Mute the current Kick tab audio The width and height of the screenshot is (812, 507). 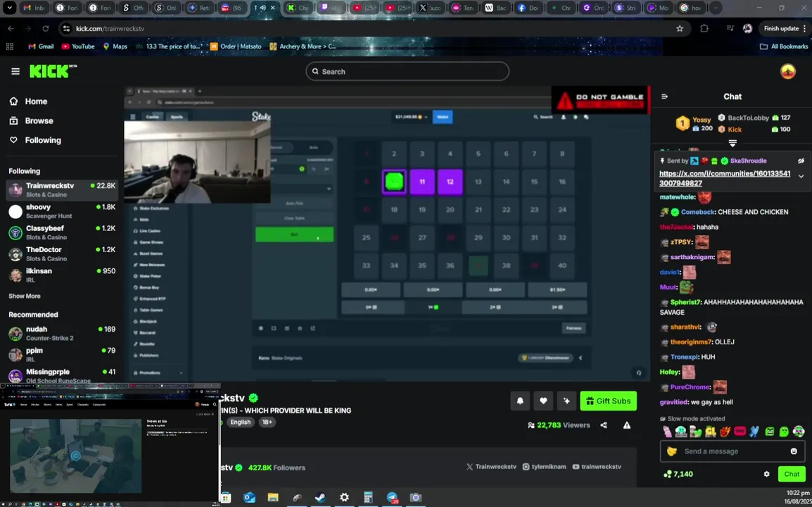[262, 8]
